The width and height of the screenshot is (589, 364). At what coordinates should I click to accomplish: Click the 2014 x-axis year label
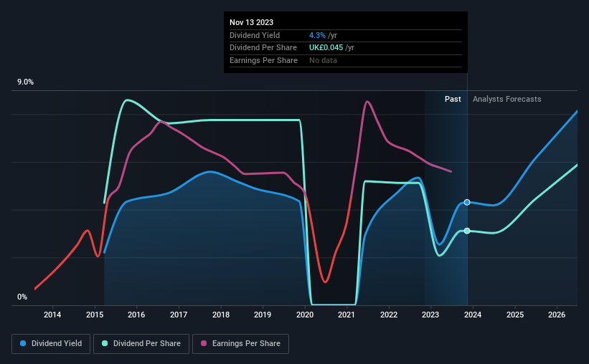52,315
